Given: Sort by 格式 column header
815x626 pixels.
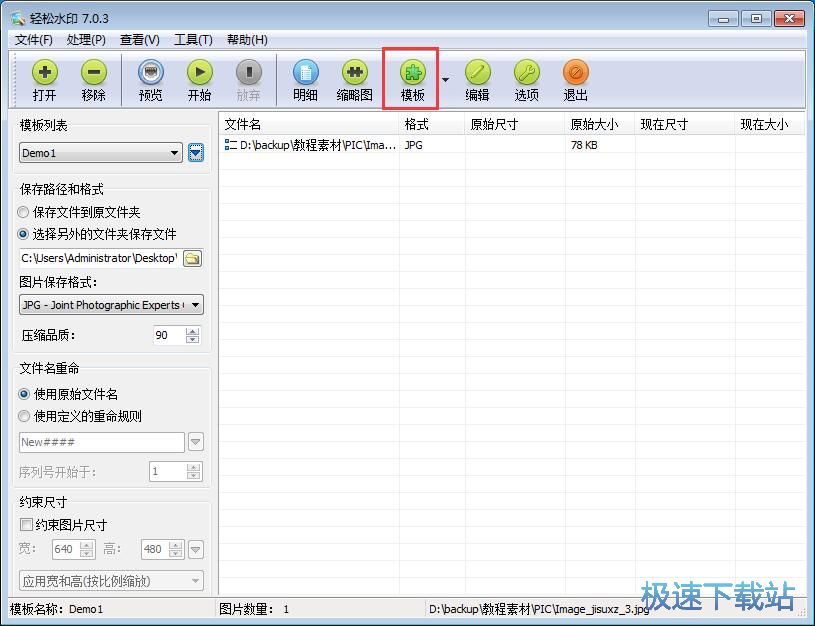Looking at the screenshot, I should [432, 124].
